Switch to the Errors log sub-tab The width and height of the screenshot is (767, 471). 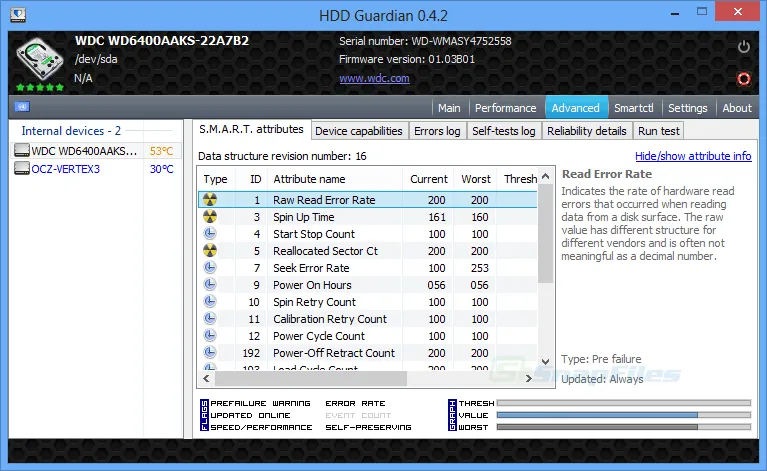click(x=437, y=131)
